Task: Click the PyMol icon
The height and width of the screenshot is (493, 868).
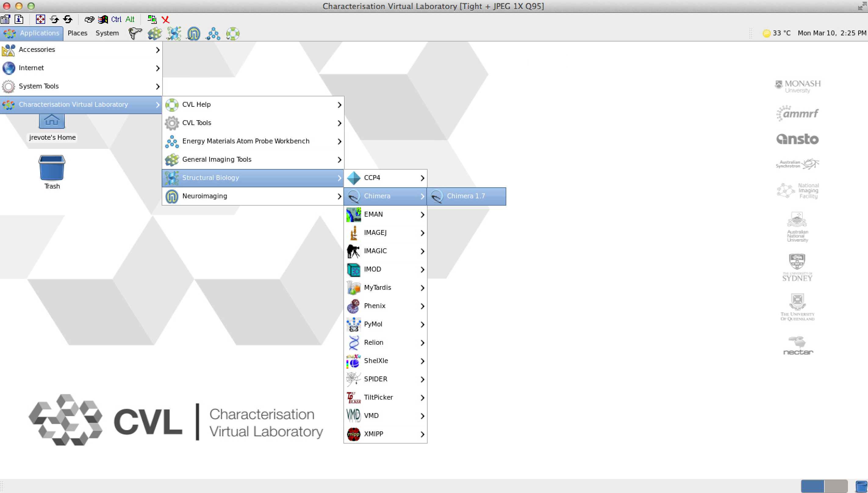Action: (353, 324)
